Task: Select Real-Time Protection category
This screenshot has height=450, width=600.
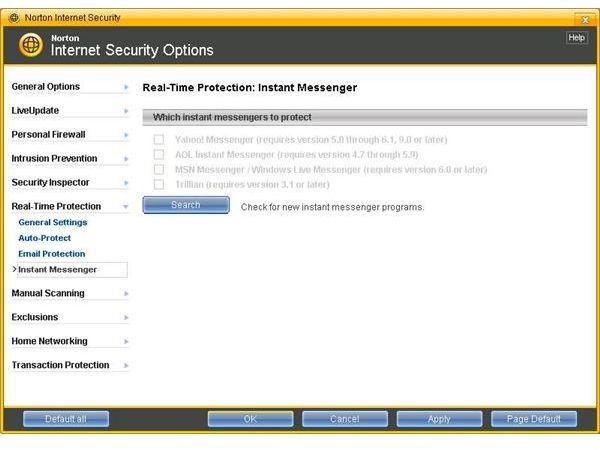Action: (56, 206)
